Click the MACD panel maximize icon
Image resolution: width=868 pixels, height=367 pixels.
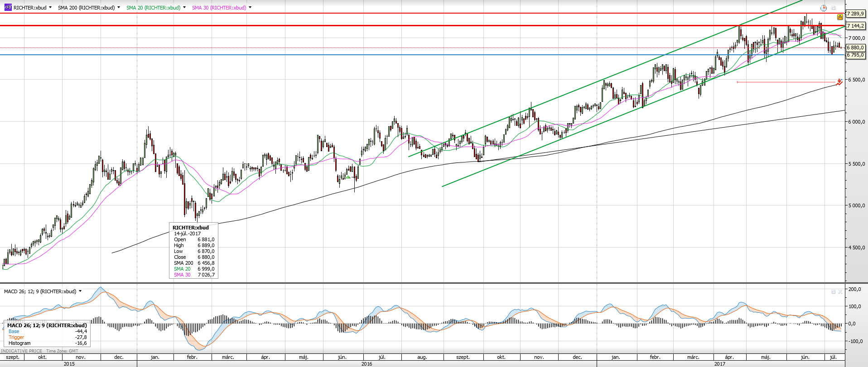833,292
